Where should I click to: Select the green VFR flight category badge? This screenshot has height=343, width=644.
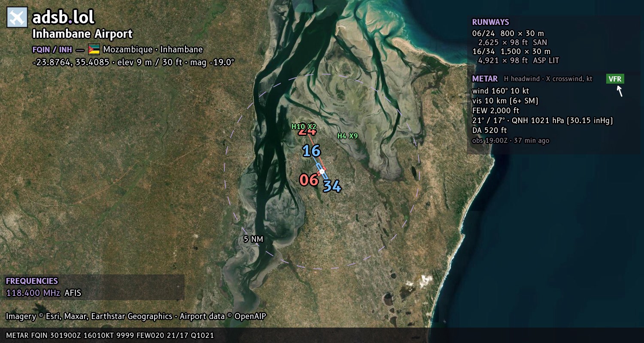pos(615,79)
